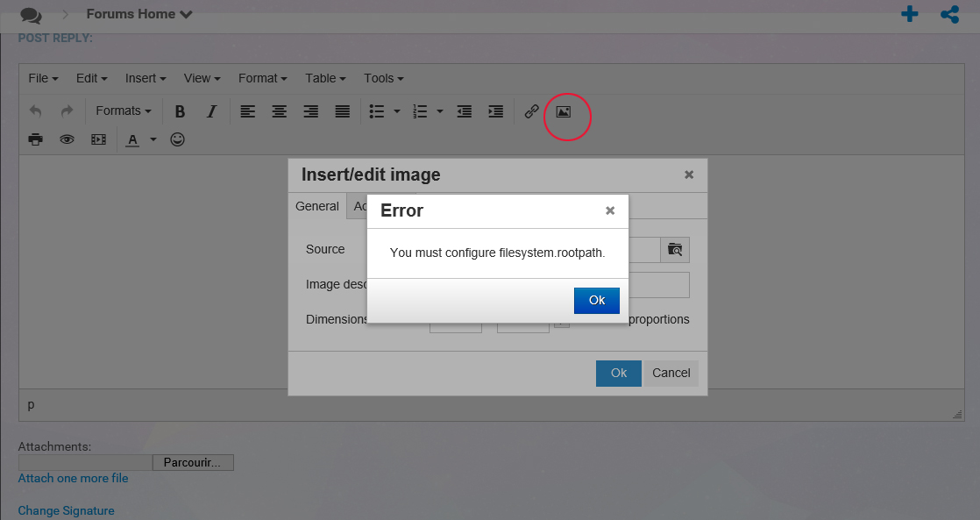Screen dimensions: 980x520
Task: Toggle the Preview eye icon
Action: pyautogui.click(x=67, y=139)
